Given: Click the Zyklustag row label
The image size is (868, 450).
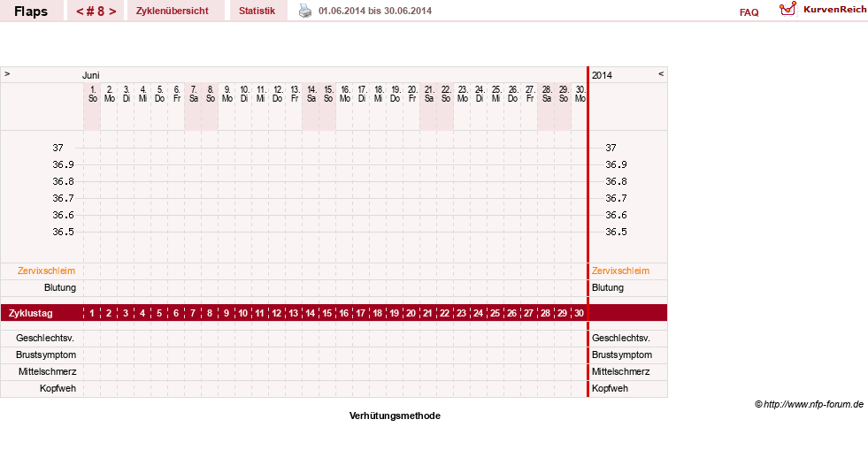Looking at the screenshot, I should point(30,314).
